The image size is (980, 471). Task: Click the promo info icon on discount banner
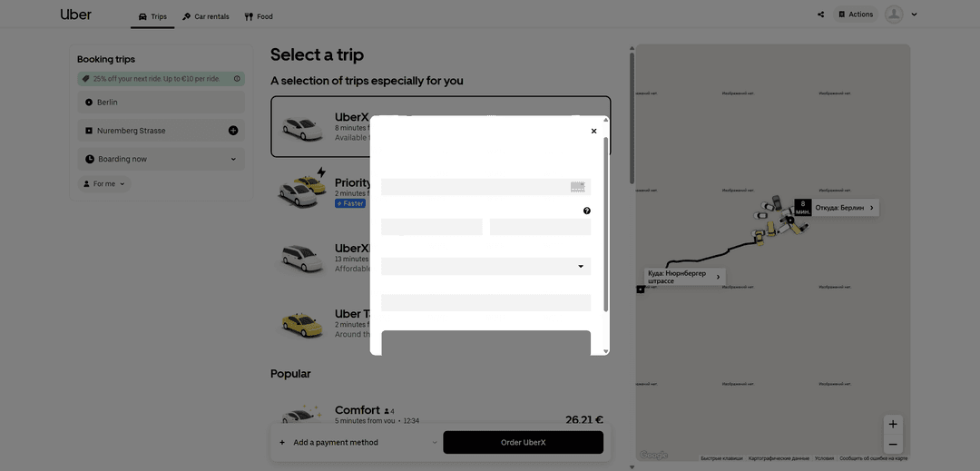(238, 79)
